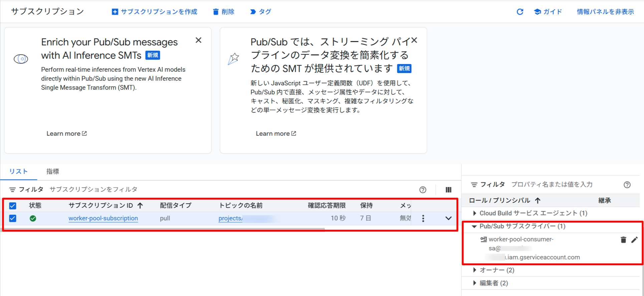The width and height of the screenshot is (644, 296).
Task: Collapse Pub/Sub サブスクライバー (1)
Action: (474, 226)
